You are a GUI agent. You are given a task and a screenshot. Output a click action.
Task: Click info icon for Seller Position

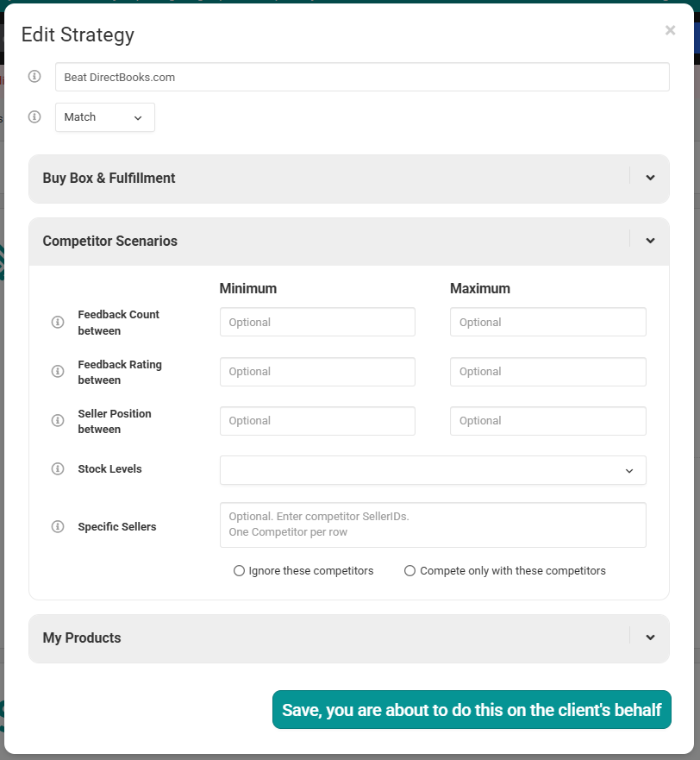click(x=58, y=420)
